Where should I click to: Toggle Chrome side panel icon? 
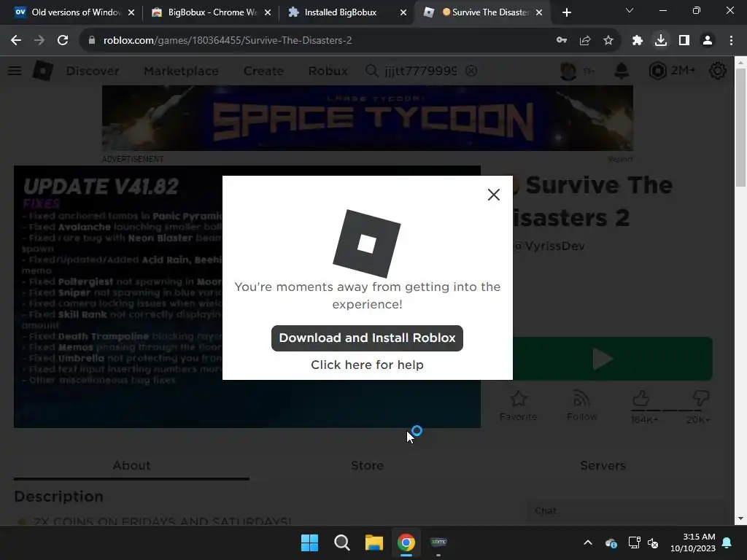[684, 41]
